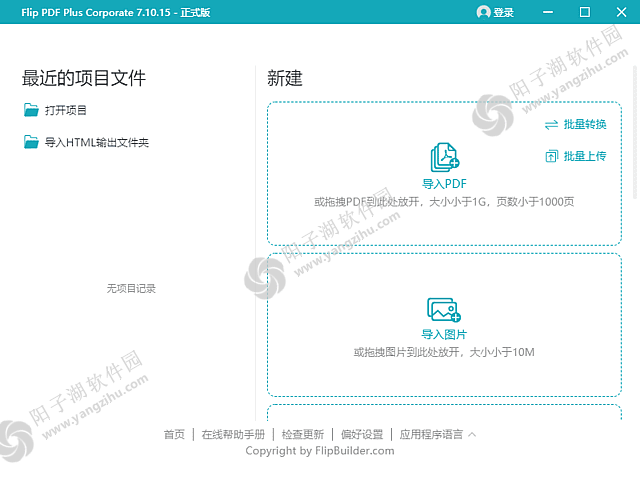Close the Flip PDF Plus window
Screen dimensions: 640x480
coord(621,12)
